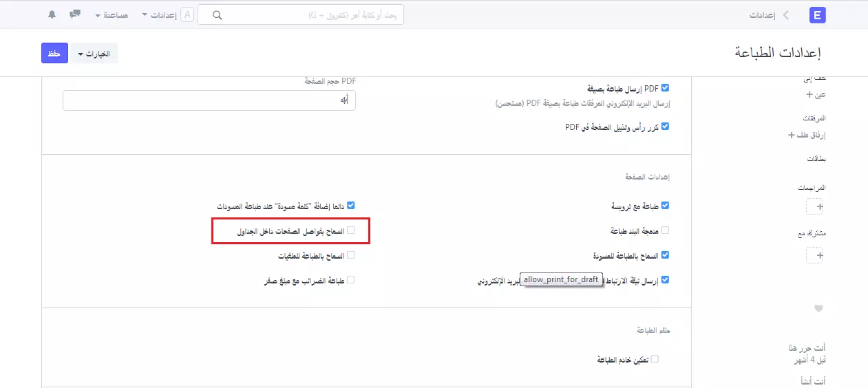Click the بطاقات tags label in sidebar
The height and width of the screenshot is (388, 868).
816,159
